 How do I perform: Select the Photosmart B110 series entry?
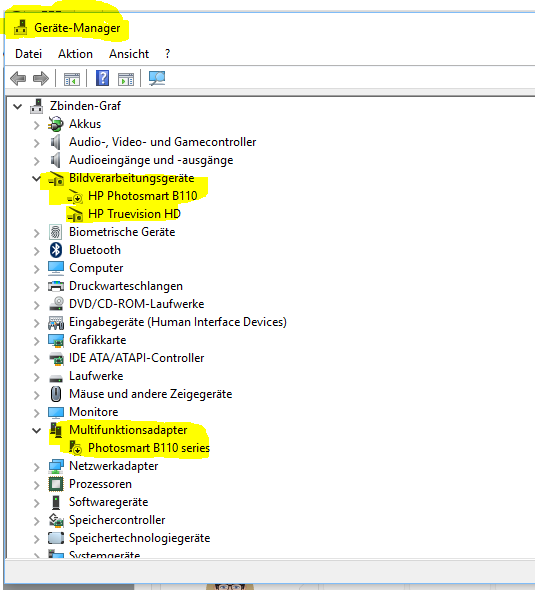149,448
